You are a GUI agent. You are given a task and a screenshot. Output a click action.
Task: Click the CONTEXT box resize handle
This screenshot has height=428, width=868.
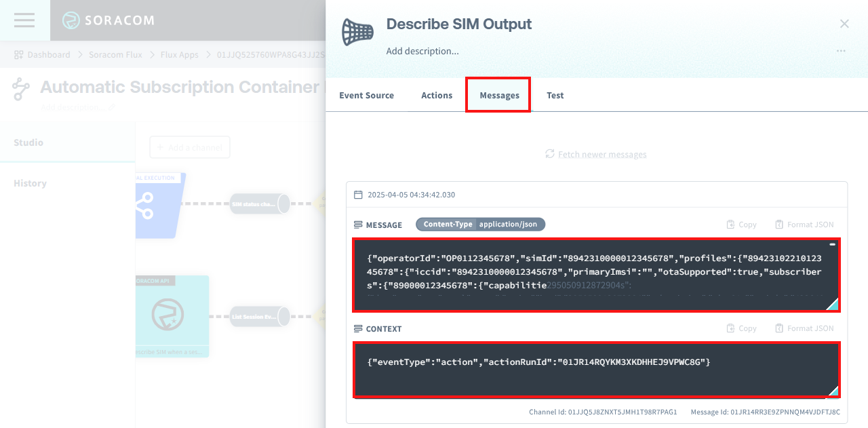click(833, 391)
